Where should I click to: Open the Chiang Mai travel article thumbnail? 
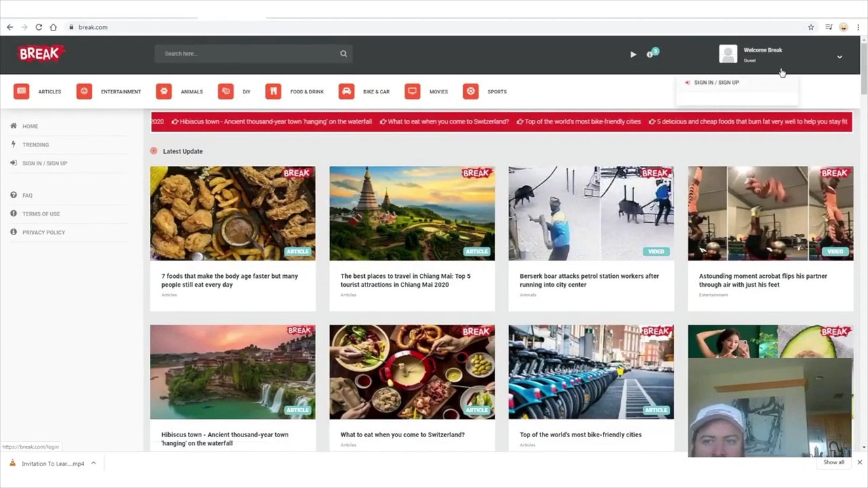412,213
